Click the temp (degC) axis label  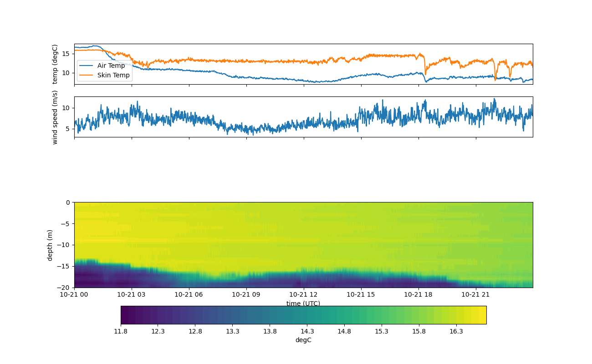55,64
